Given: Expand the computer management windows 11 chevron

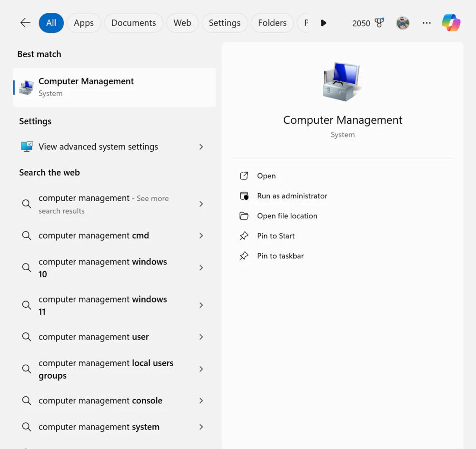Looking at the screenshot, I should pos(201,305).
